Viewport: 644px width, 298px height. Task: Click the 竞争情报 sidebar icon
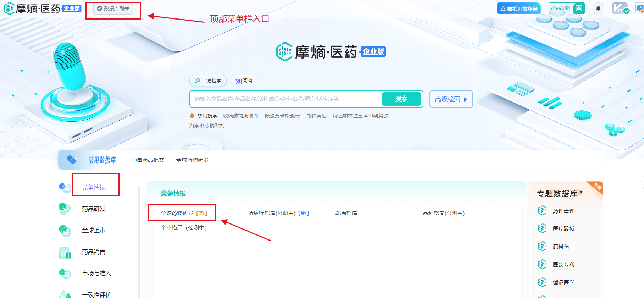point(65,188)
